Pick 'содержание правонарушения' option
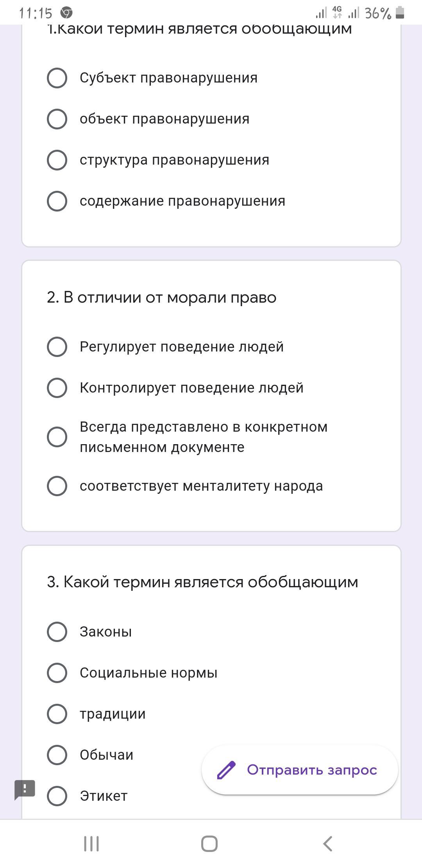The image size is (422, 868). (x=57, y=201)
